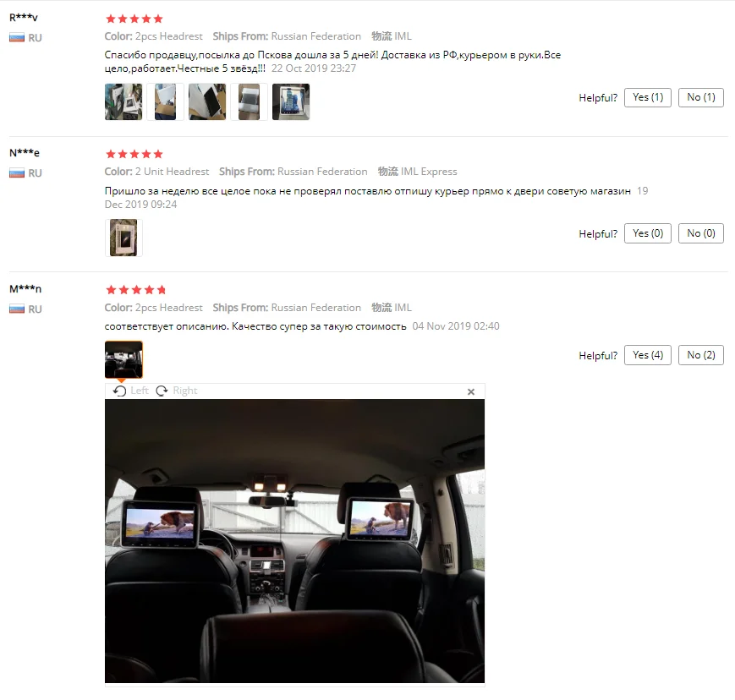This screenshot has width=735, height=700.
Task: Open third photo thumbnail in R***v's review
Action: pos(207,102)
